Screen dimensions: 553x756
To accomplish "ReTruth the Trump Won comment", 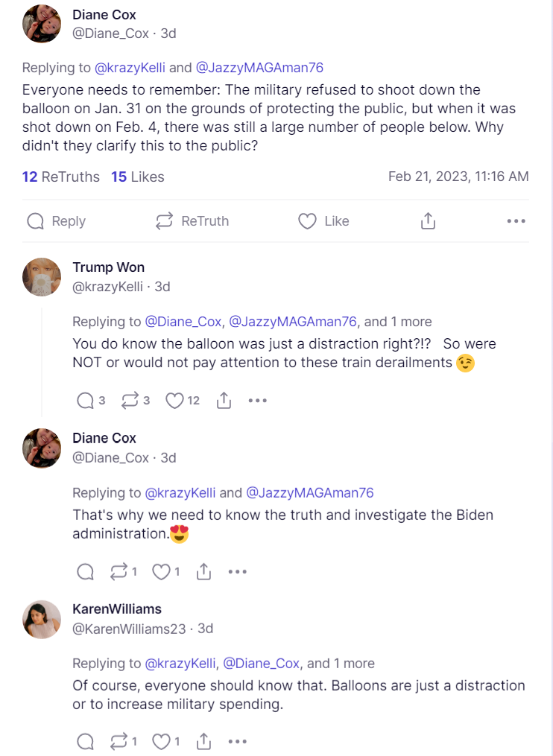I will pos(130,401).
